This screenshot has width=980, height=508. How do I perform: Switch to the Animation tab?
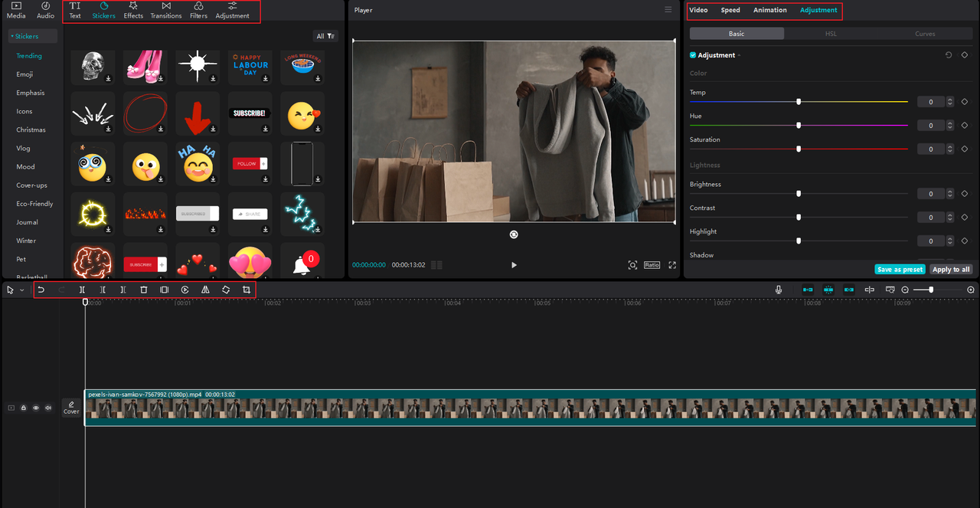click(769, 10)
